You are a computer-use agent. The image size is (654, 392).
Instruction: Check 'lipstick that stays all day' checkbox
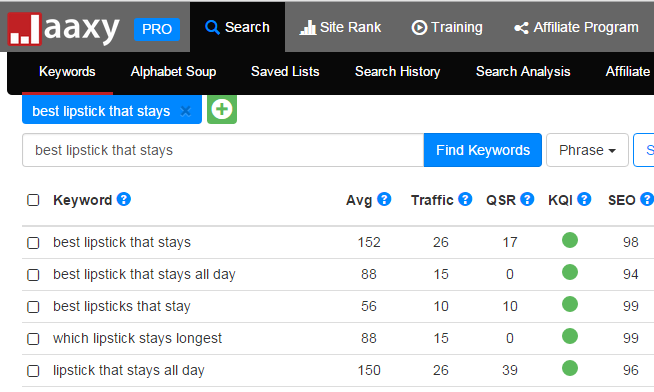(33, 371)
